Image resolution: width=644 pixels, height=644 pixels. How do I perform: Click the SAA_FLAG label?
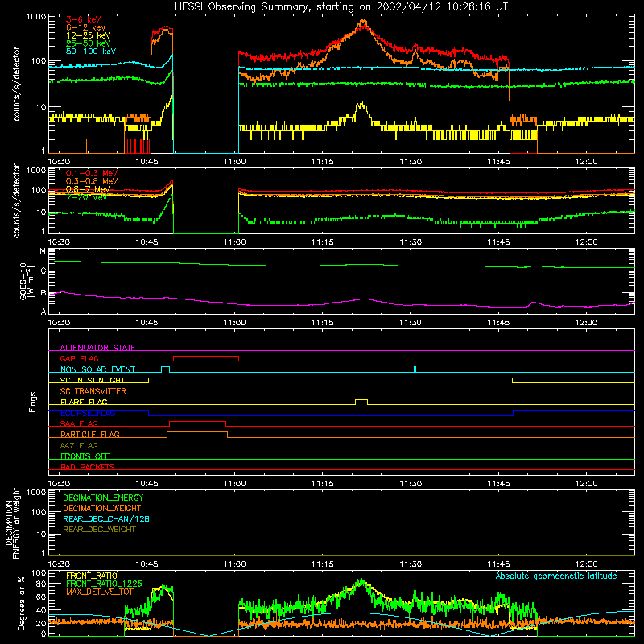(x=79, y=423)
